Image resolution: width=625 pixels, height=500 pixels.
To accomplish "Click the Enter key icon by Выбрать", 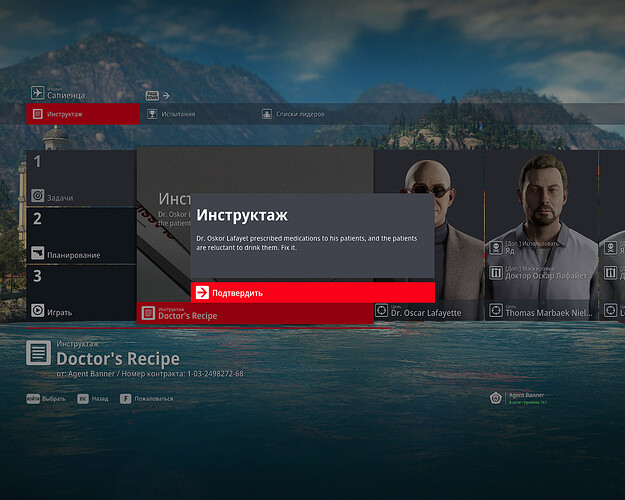I will (33, 399).
